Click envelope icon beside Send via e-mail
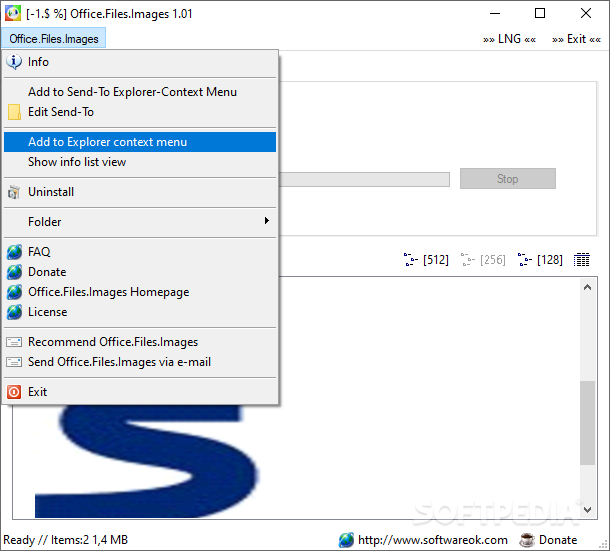The height and width of the screenshot is (551, 610). pyautogui.click(x=14, y=362)
